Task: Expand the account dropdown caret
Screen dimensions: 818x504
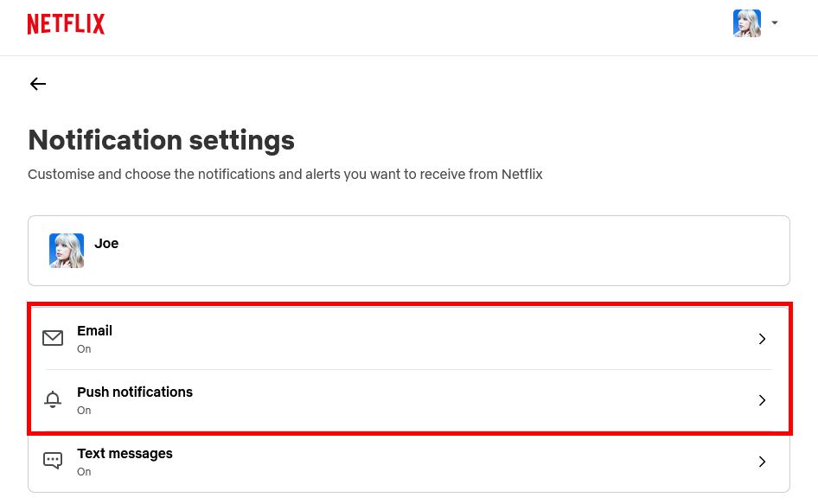Action: [775, 23]
